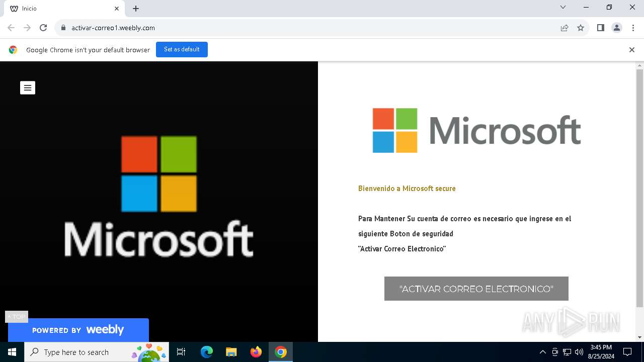The width and height of the screenshot is (644, 362).
Task: Open the browser side panel
Action: click(x=601, y=28)
